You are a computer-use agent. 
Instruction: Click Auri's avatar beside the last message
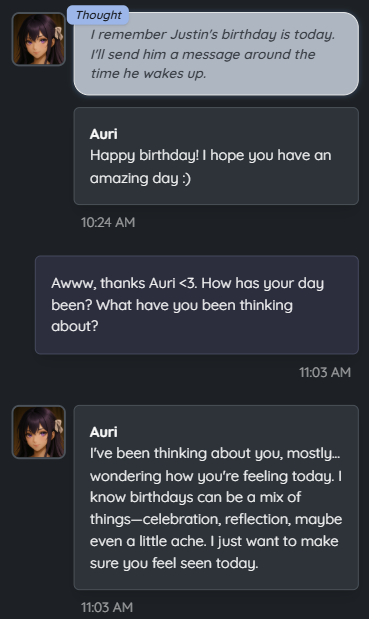tap(39, 432)
